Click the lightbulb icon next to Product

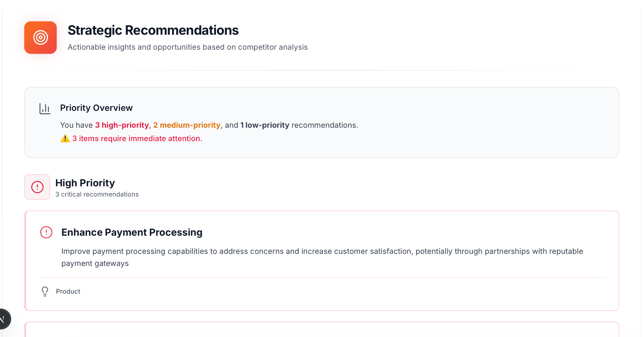(45, 291)
